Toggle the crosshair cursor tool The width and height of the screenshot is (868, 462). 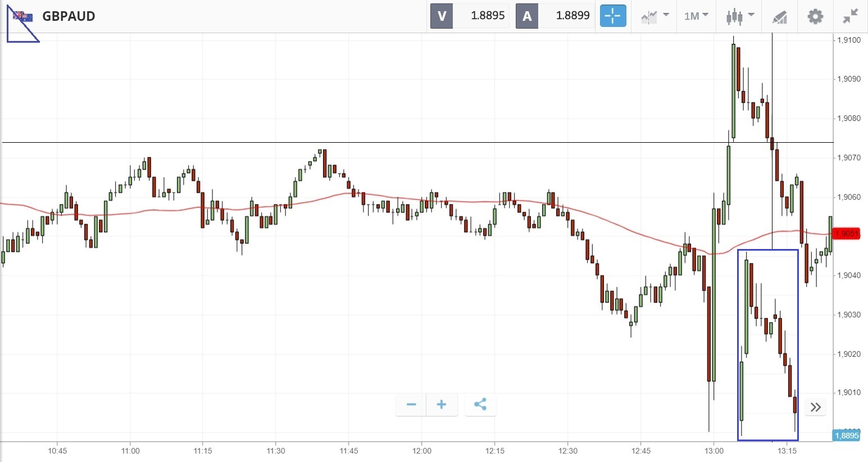612,16
